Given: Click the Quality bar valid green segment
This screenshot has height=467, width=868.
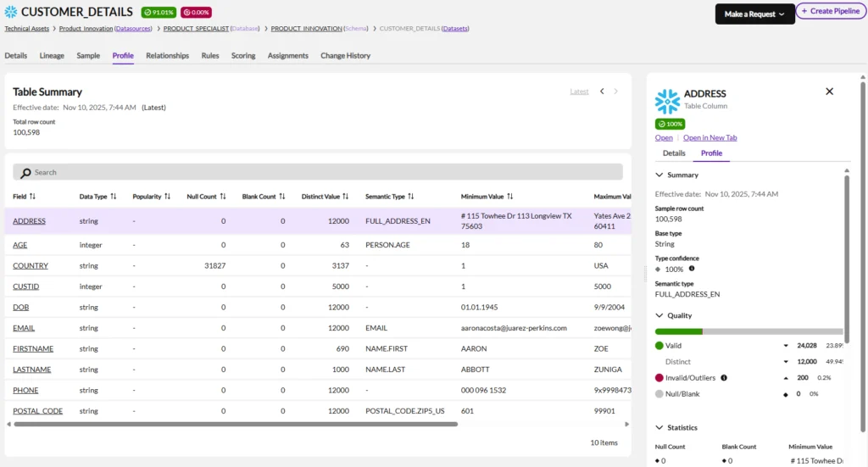Looking at the screenshot, I should tap(678, 331).
